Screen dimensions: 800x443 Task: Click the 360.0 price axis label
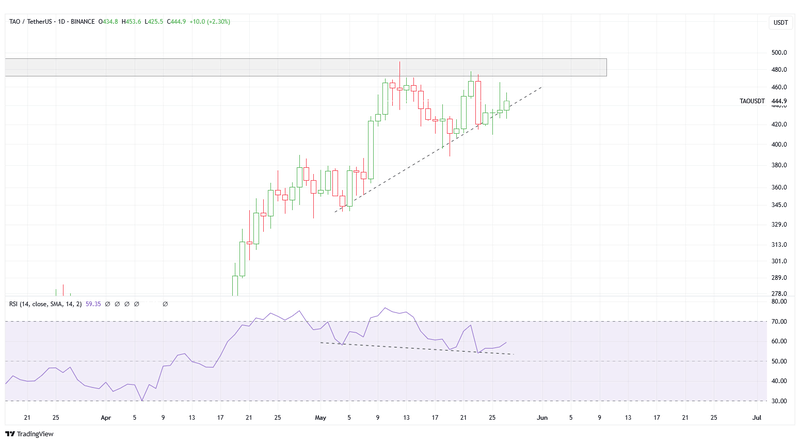(779, 187)
